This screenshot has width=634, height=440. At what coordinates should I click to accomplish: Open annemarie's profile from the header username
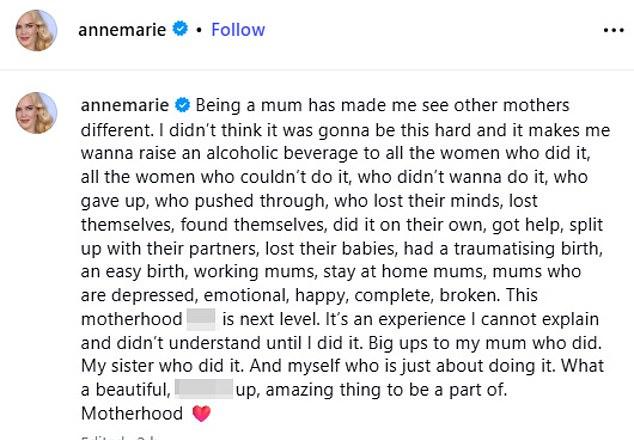pos(124,30)
